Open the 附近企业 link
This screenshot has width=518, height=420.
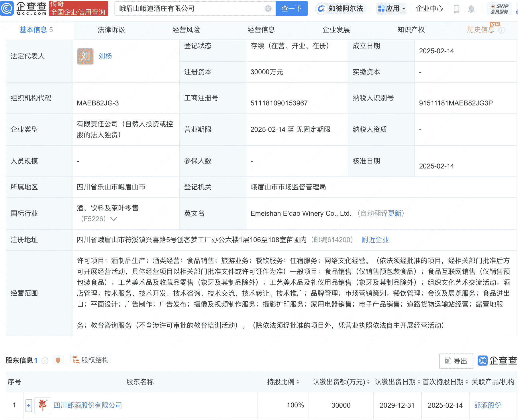pos(375,240)
